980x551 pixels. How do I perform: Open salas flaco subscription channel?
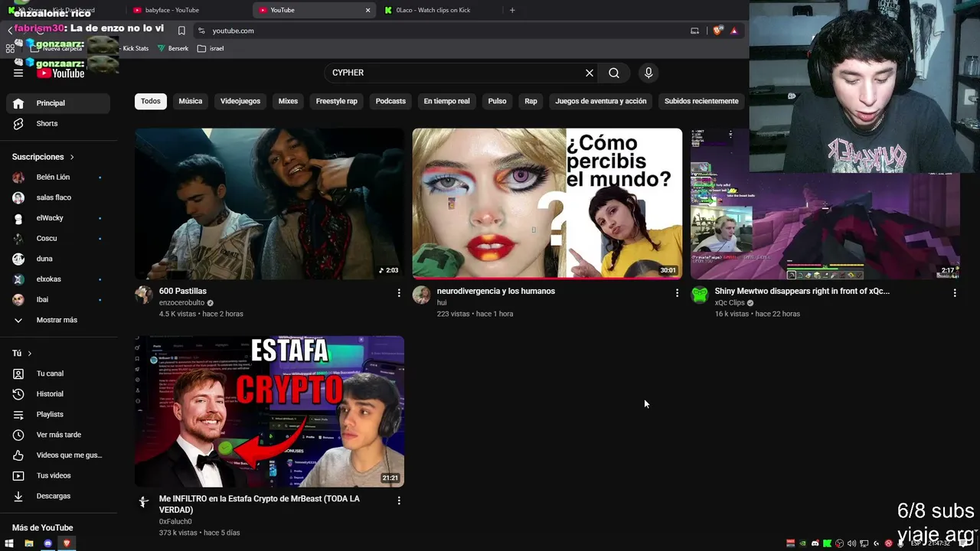click(58, 197)
